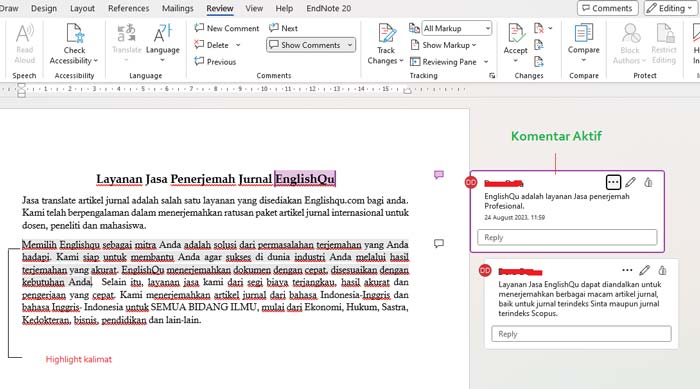Select the Review tab

point(220,8)
